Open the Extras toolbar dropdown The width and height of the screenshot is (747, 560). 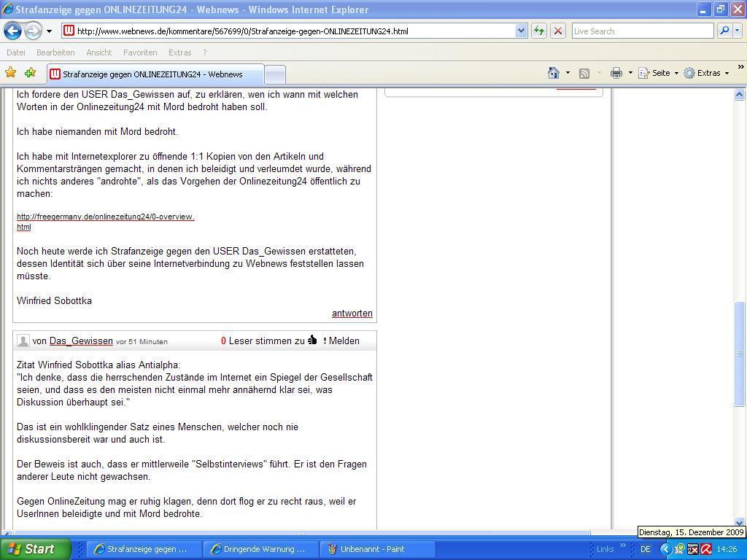coord(706,73)
